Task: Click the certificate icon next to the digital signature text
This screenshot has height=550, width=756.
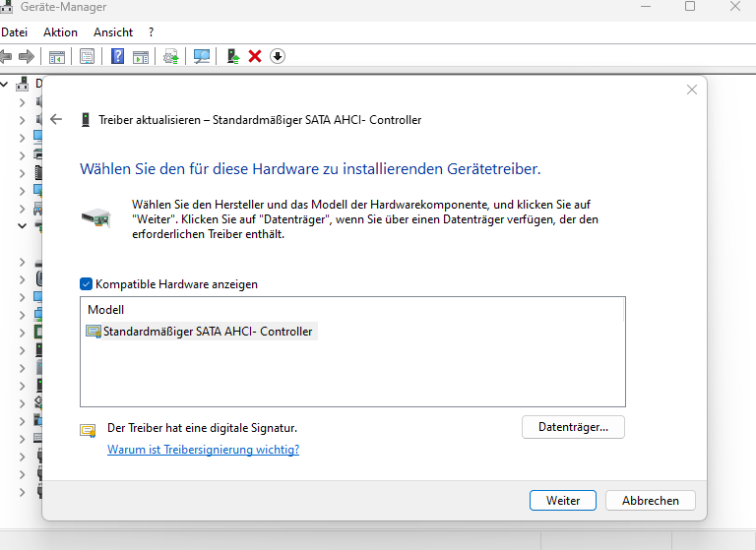Action: (x=88, y=430)
